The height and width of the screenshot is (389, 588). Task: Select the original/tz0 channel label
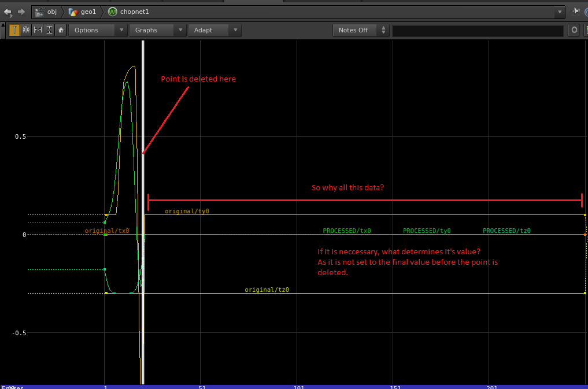coord(267,290)
